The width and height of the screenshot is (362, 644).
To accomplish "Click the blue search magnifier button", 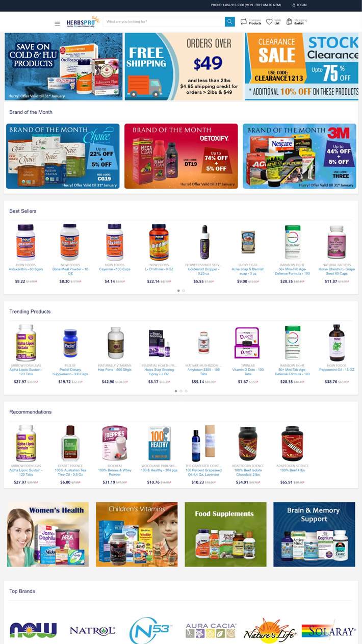I will (x=229, y=22).
